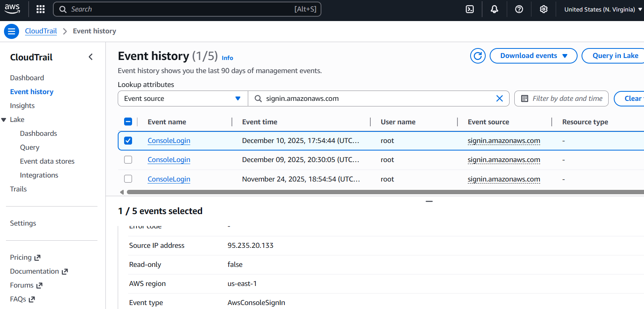
Task: Go to Dashboard in sidebar
Action: (x=27, y=78)
